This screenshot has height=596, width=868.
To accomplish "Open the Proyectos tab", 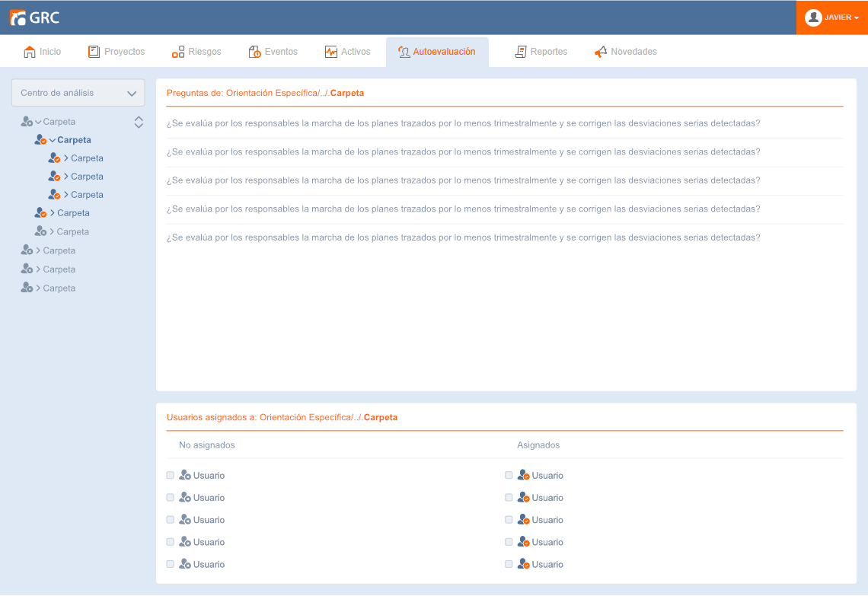I will (116, 52).
